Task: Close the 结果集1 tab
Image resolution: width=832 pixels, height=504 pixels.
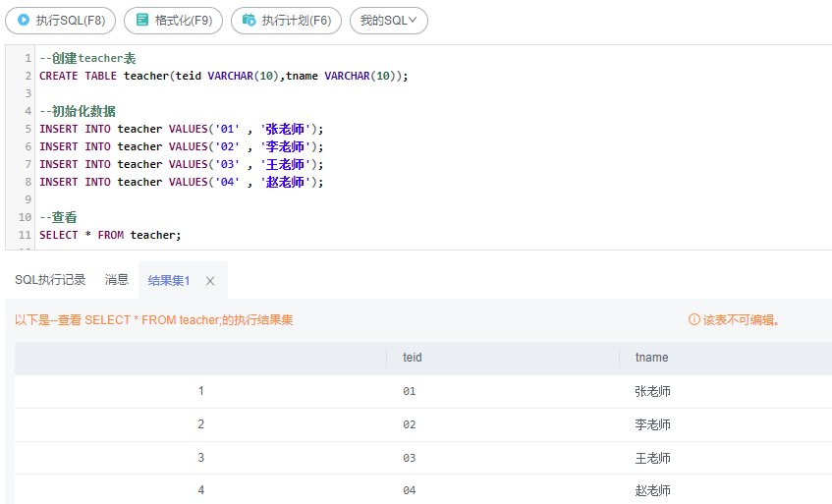Action: pos(210,281)
